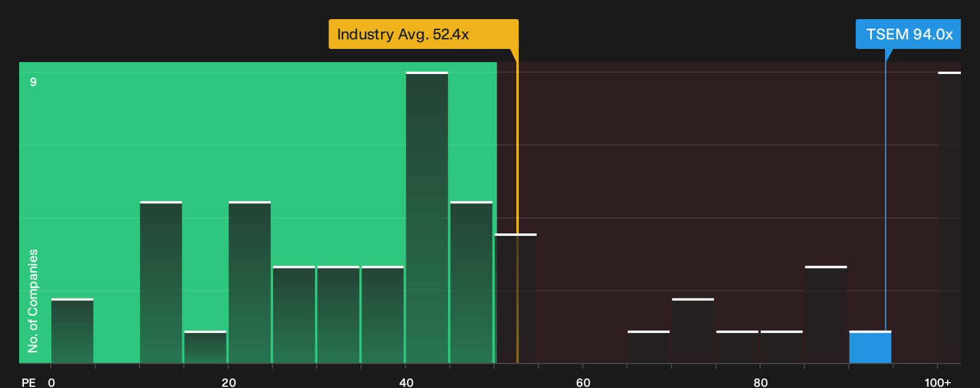Select the histogram bar at PE 0-5
This screenshot has height=388, width=980.
[72, 331]
